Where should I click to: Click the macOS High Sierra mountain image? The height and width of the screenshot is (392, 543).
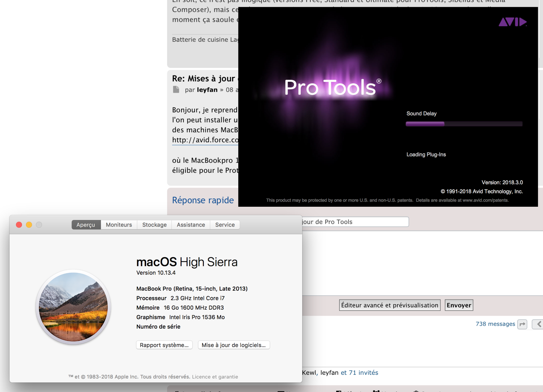click(73, 307)
